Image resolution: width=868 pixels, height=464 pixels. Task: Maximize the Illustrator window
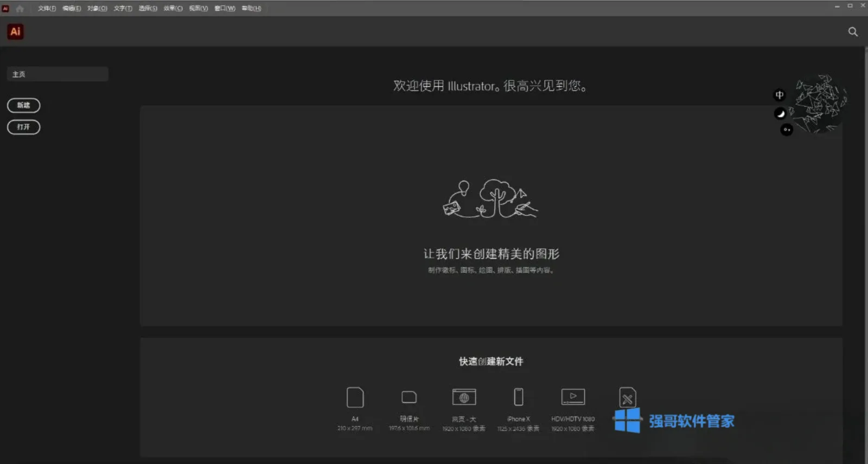(x=850, y=5)
